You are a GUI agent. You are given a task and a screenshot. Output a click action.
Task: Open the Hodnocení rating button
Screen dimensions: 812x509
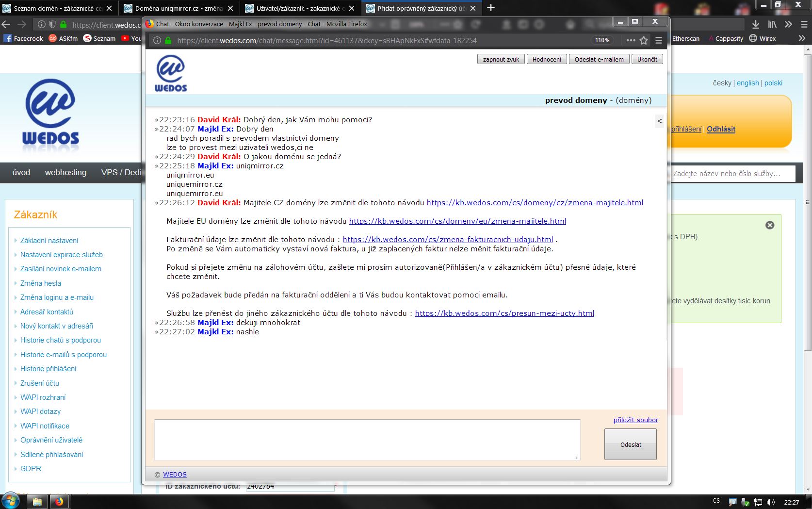point(547,59)
